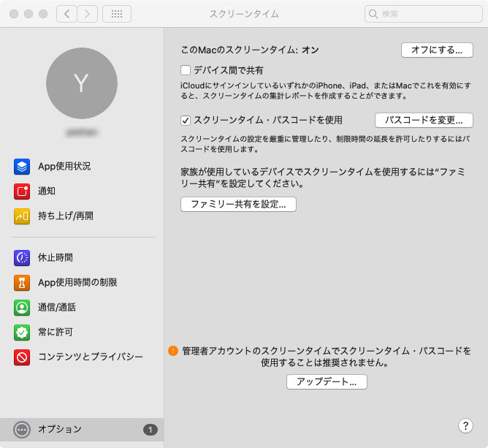
Task: Close the window with the leftmost title-bar button
Action: 14,14
